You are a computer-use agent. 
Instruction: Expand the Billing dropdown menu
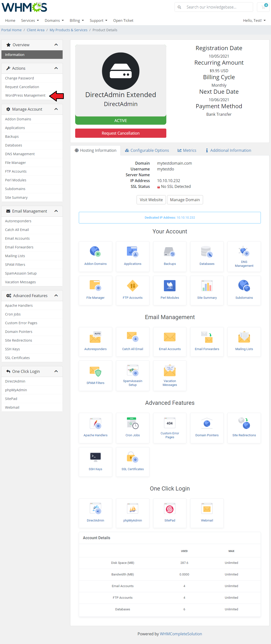pos(77,21)
